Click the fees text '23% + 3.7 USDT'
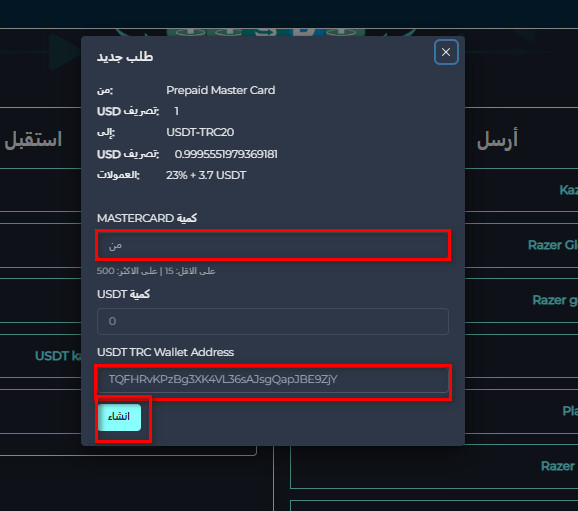Viewport: 578px width, 511px height. (206, 175)
